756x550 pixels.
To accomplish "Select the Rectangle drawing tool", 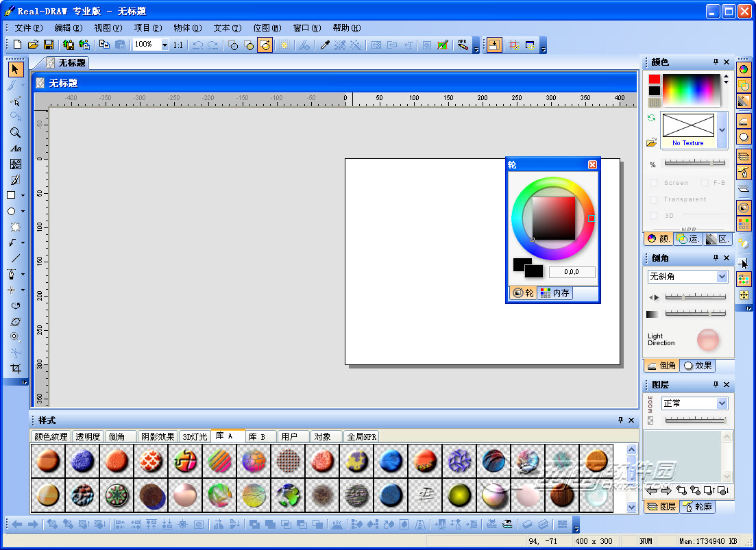I will coord(12,195).
